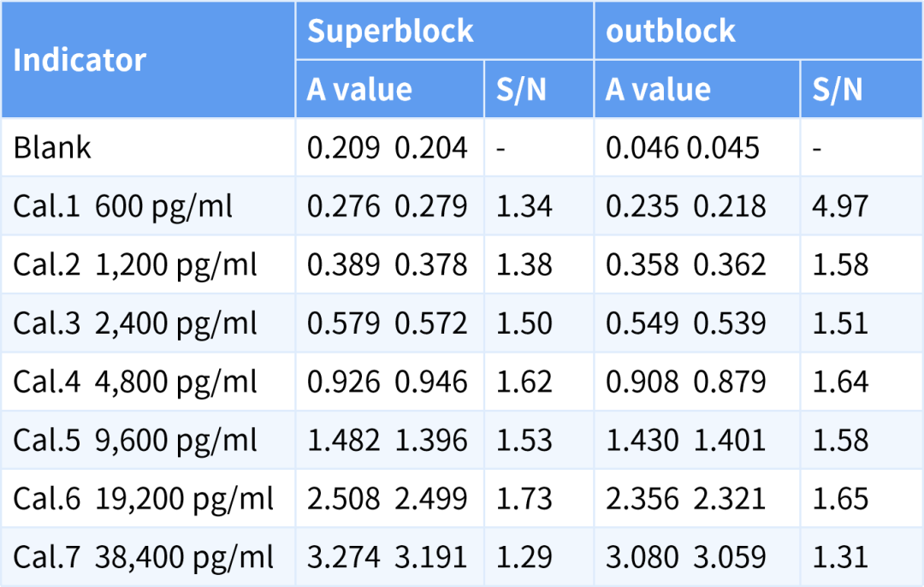The image size is (924, 587).
Task: Select outblock A value subheader
Action: point(658,89)
